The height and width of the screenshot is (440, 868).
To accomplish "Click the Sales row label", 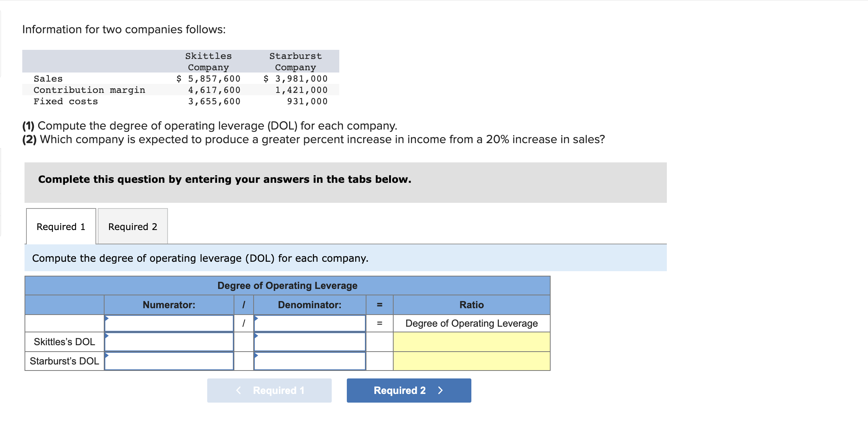I will coord(48,79).
